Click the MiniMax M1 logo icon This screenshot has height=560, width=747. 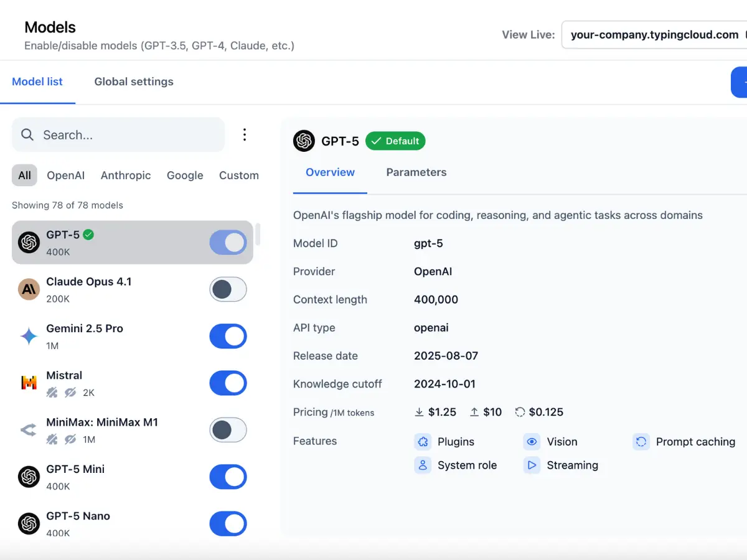pyautogui.click(x=29, y=430)
